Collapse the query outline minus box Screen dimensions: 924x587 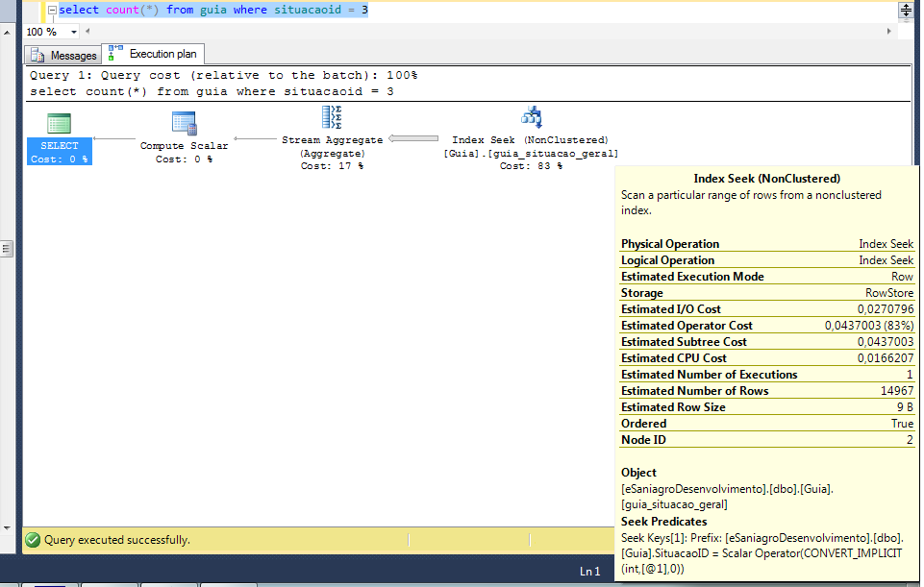click(x=52, y=10)
